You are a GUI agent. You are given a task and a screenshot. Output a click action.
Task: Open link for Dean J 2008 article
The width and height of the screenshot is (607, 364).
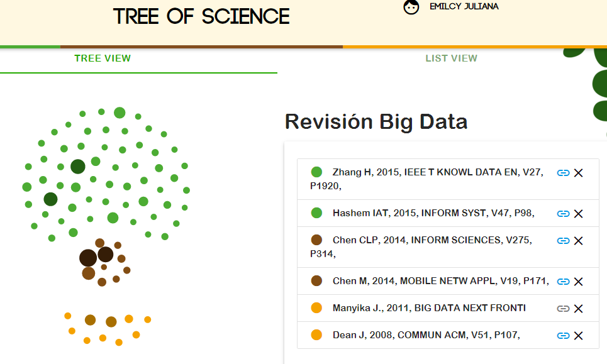pyautogui.click(x=563, y=336)
